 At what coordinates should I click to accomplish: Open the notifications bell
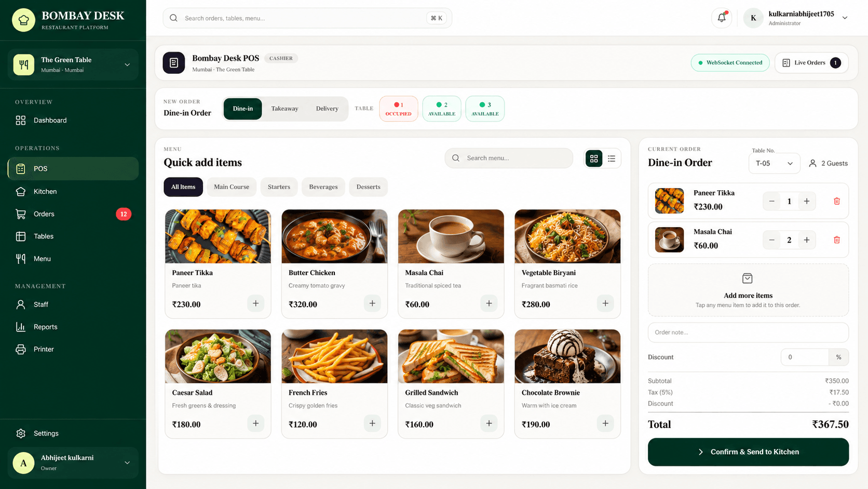(722, 18)
